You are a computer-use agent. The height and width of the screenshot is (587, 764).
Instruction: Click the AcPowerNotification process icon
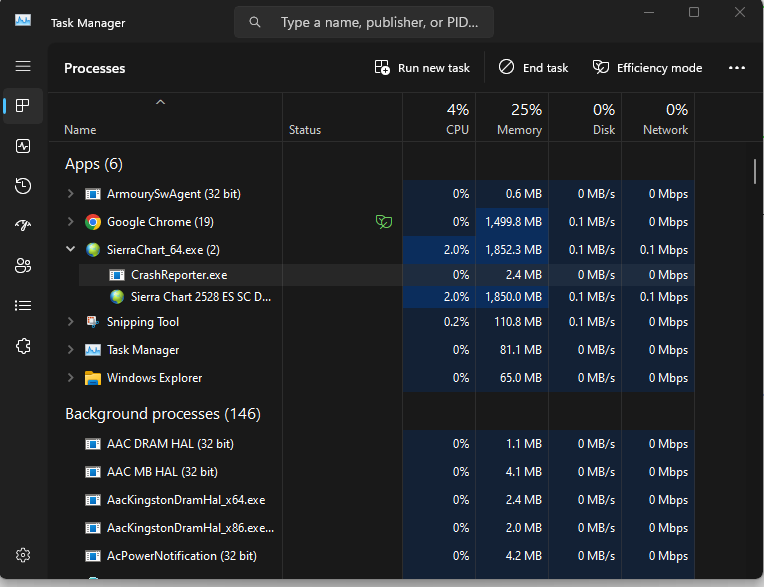click(x=93, y=556)
